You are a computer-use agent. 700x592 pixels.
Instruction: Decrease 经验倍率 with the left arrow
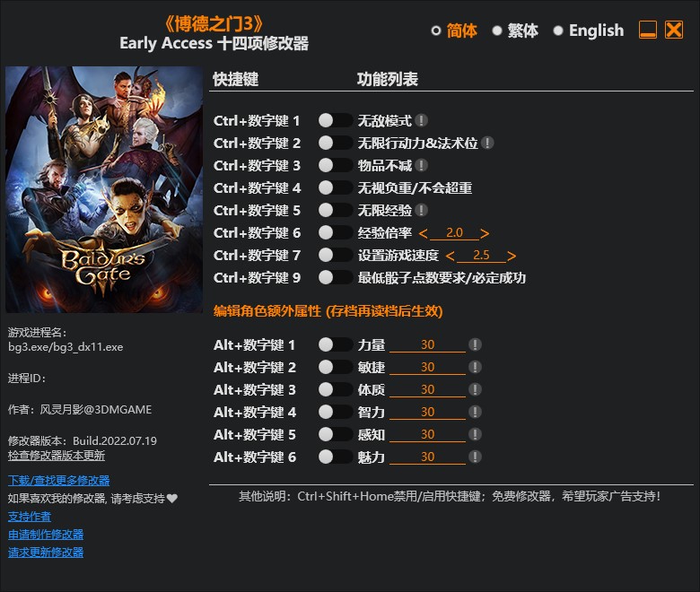[x=424, y=233]
